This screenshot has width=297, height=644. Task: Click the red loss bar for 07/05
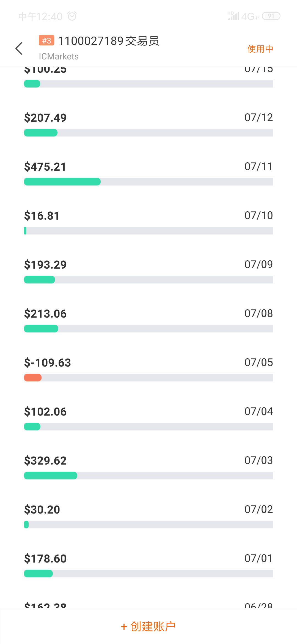point(33,378)
